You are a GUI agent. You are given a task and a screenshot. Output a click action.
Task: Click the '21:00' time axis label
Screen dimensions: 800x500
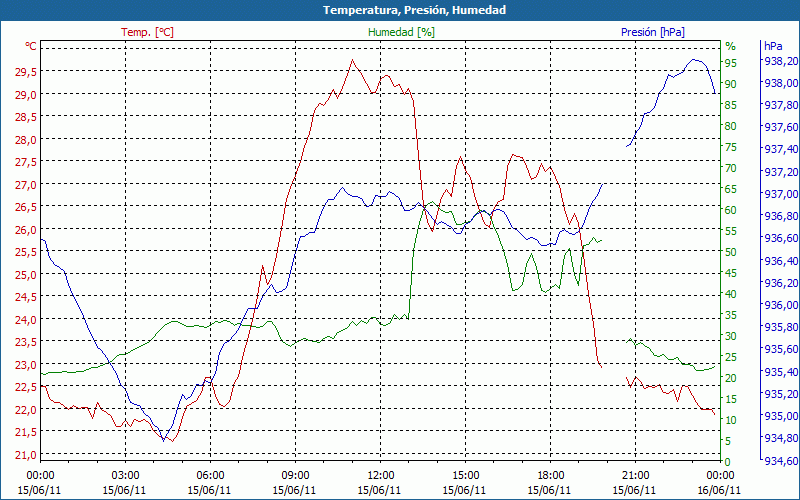pyautogui.click(x=635, y=476)
